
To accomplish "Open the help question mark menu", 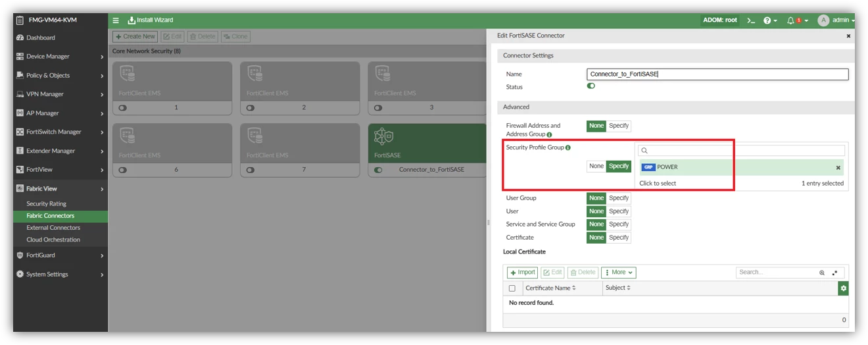I will point(769,20).
